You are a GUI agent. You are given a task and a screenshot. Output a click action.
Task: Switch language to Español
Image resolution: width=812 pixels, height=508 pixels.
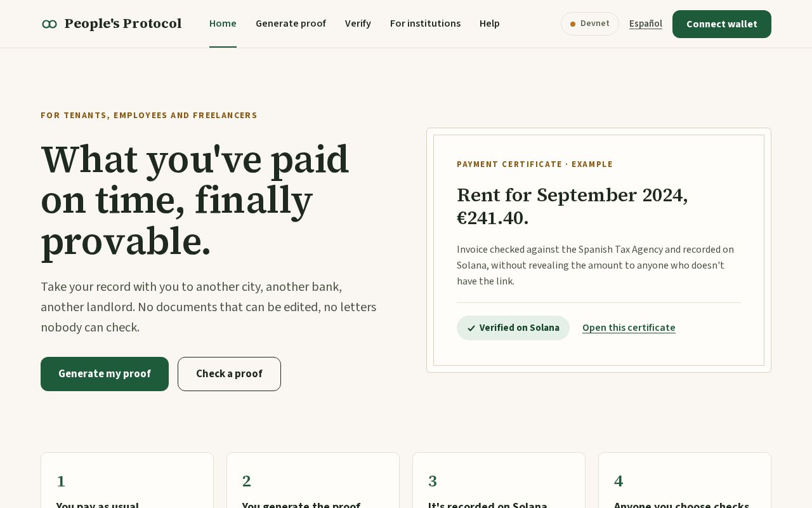[646, 23]
